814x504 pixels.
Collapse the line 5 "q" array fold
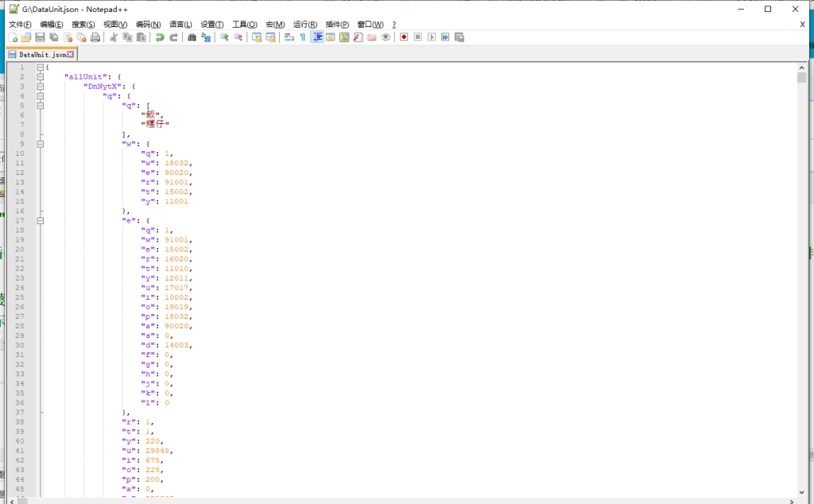click(x=40, y=106)
